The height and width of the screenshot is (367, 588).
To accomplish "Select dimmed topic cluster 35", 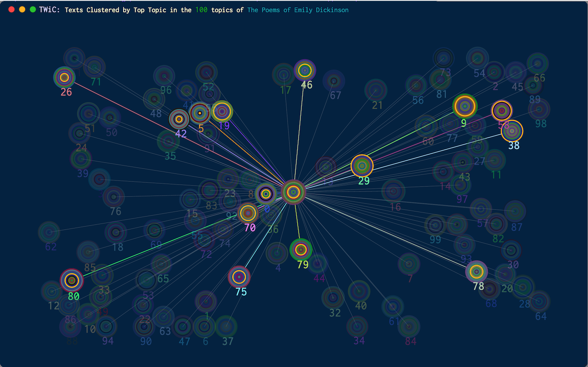I will pyautogui.click(x=168, y=141).
